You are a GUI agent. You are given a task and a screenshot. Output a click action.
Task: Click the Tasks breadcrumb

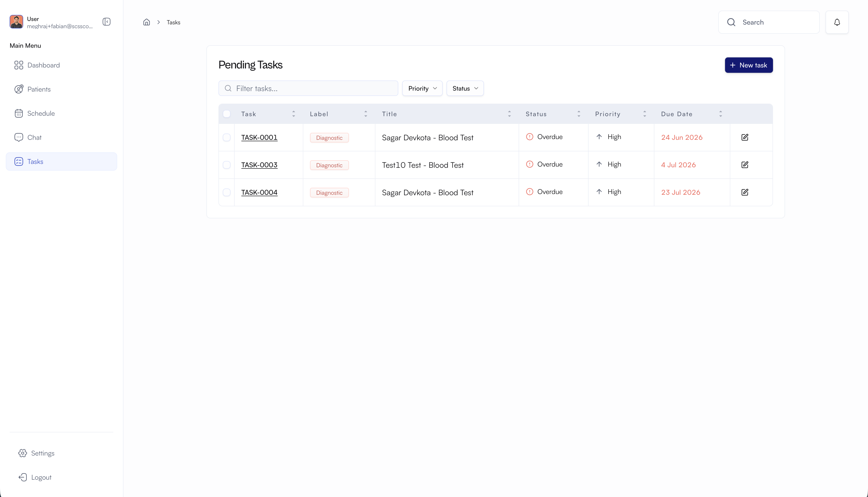[x=173, y=22]
